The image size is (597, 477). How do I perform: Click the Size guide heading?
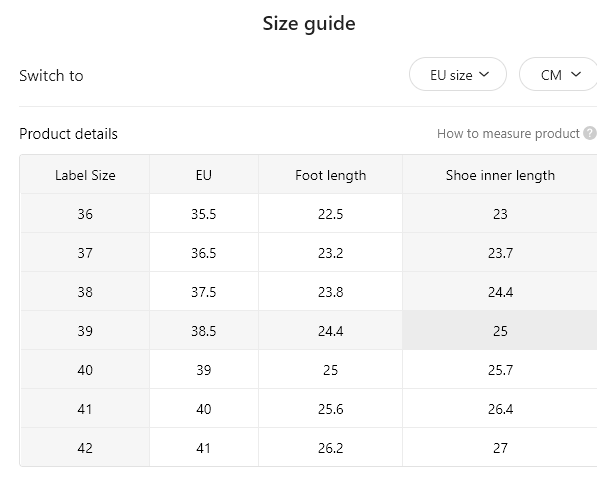pyautogui.click(x=309, y=24)
